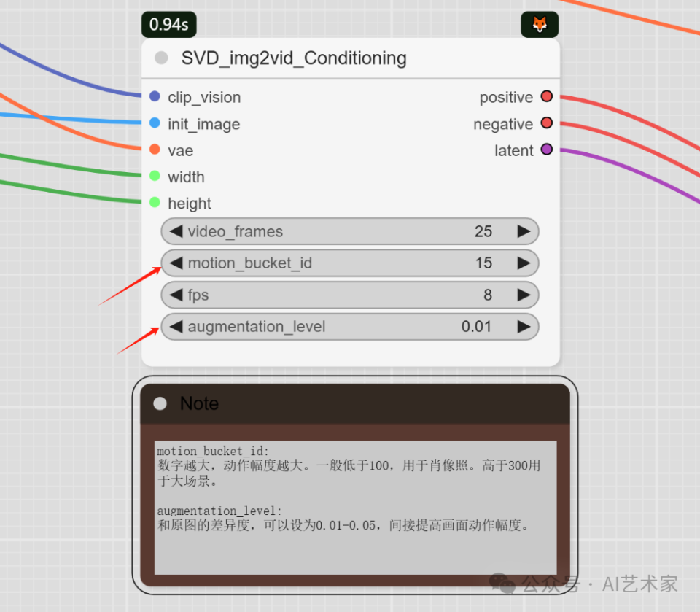This screenshot has height=612, width=700.
Task: Decrease motion_bucket_id with the left arrow
Action: [x=176, y=263]
